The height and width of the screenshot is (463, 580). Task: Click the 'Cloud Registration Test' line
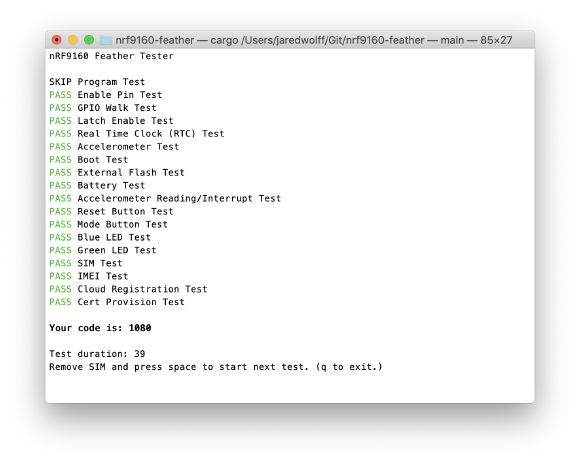click(x=128, y=289)
